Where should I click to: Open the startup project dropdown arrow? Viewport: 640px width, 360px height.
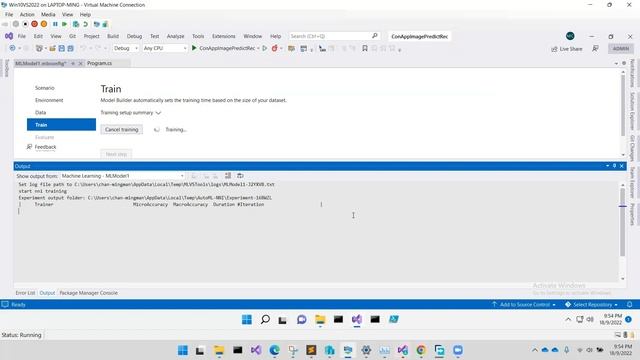click(x=258, y=48)
